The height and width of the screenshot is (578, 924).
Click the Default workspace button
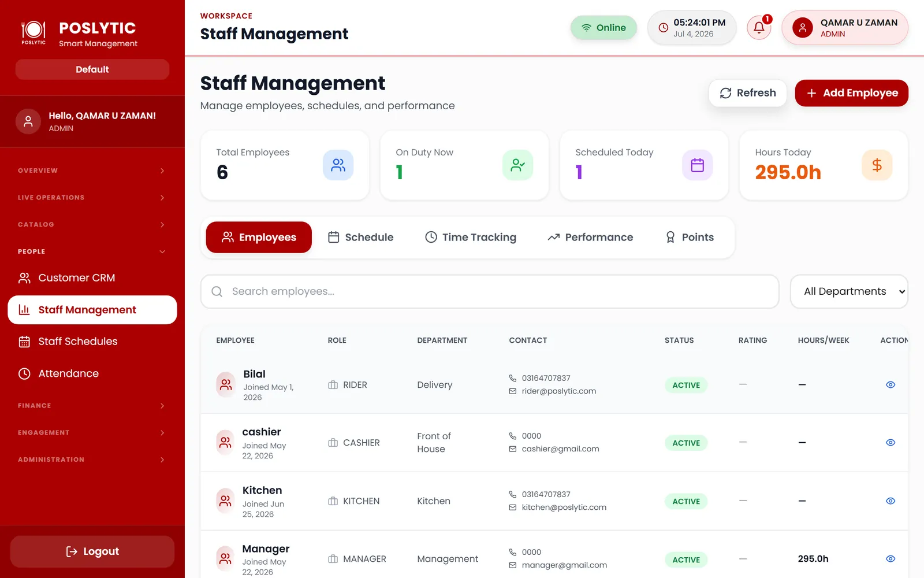pyautogui.click(x=92, y=69)
